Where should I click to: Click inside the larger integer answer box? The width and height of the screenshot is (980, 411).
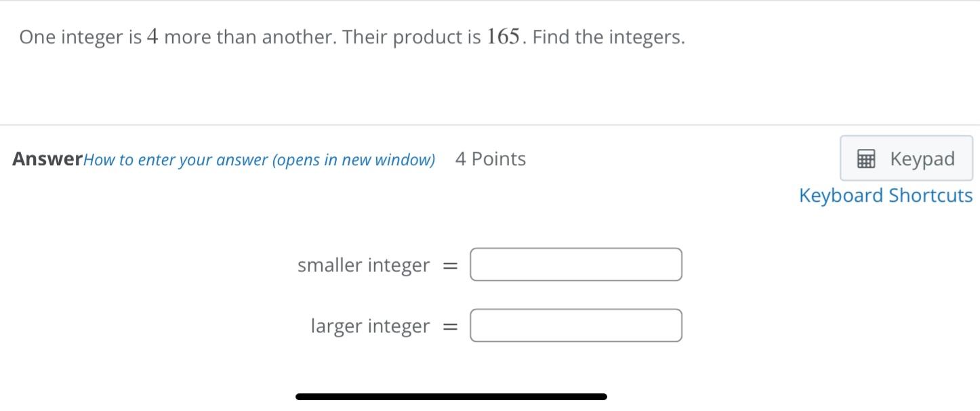coord(575,325)
